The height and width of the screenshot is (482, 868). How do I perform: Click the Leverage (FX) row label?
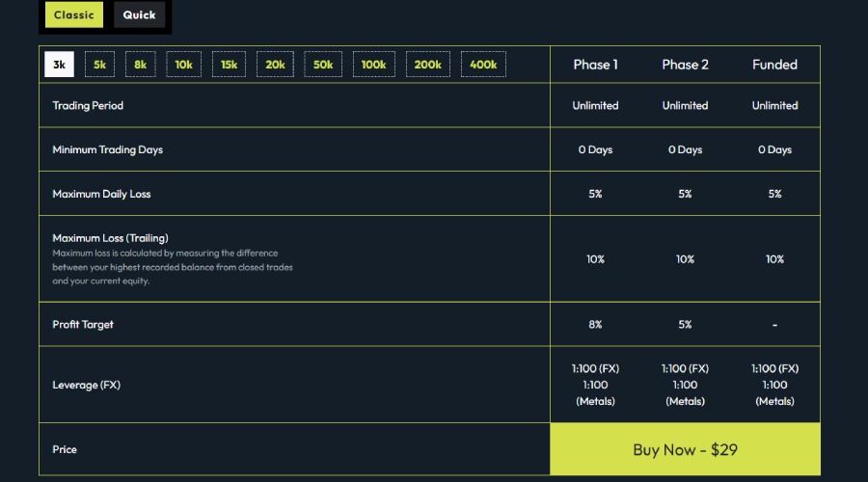(89, 385)
